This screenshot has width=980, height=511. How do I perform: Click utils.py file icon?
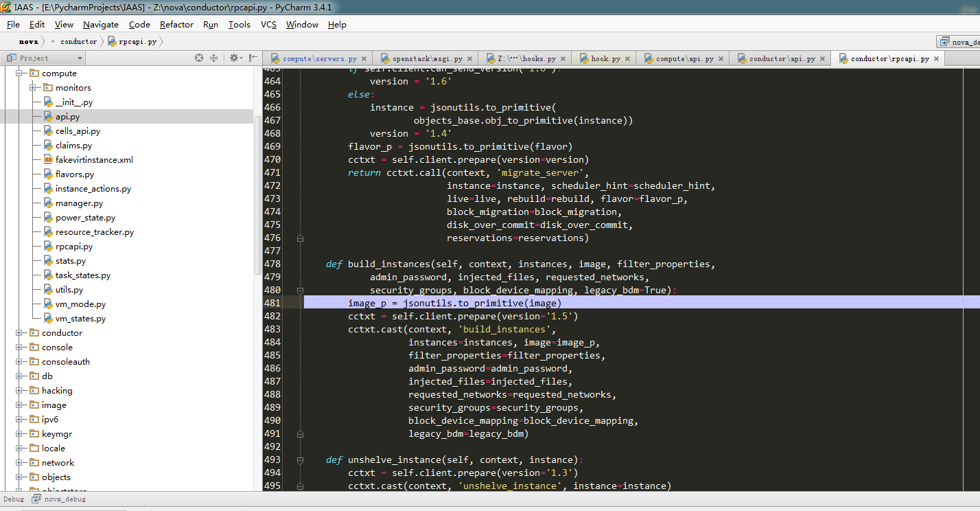tap(48, 290)
